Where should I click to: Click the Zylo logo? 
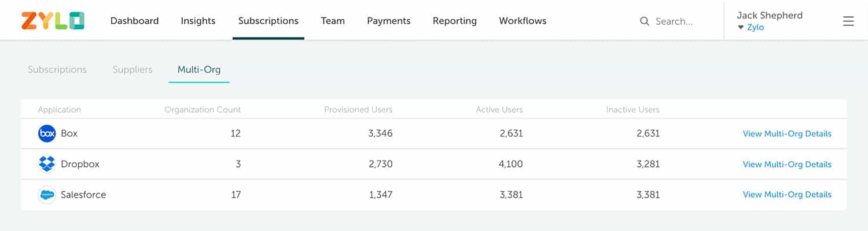(53, 21)
